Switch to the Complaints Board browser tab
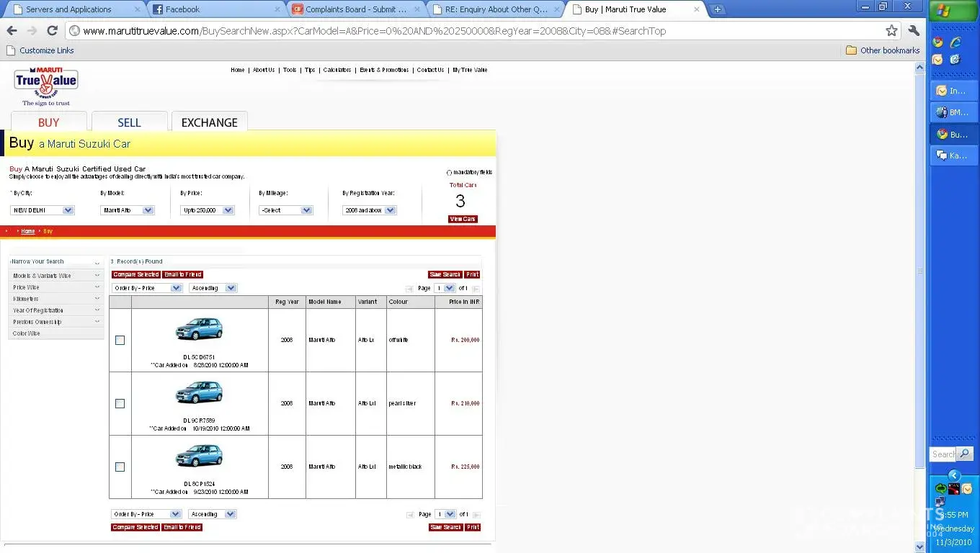 (x=355, y=9)
